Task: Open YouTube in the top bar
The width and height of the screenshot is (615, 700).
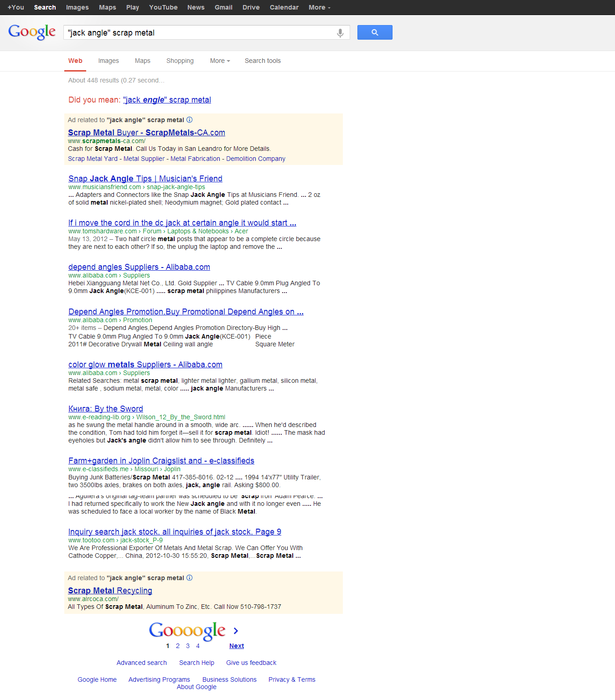Action: [x=163, y=7]
